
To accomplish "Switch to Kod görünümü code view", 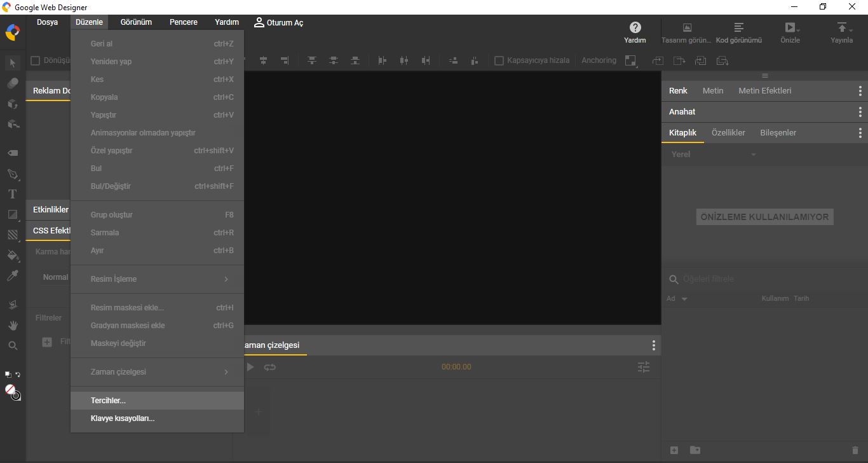I will pyautogui.click(x=738, y=33).
